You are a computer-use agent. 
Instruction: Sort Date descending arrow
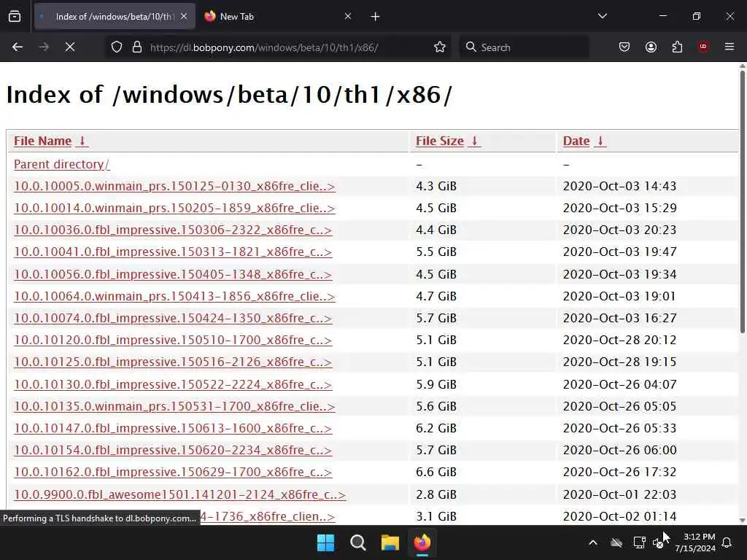point(600,141)
